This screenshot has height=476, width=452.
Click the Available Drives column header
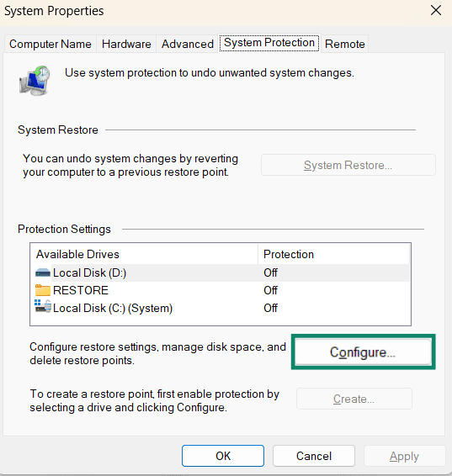click(x=144, y=254)
